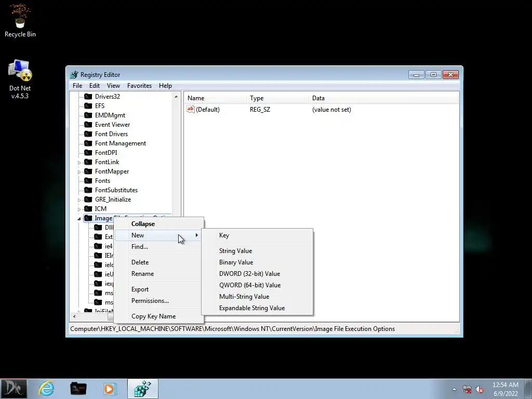
Task: Expand the FontLink tree node
Action: 79,163
